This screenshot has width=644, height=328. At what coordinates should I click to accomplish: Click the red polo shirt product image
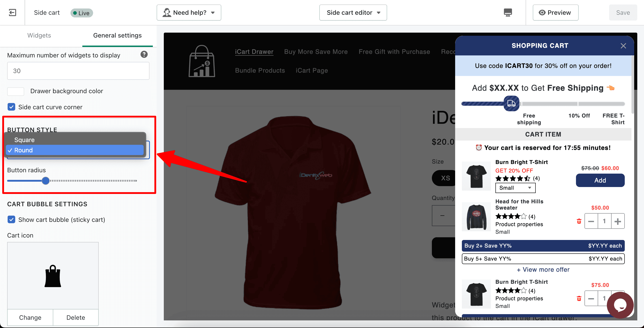(x=292, y=212)
